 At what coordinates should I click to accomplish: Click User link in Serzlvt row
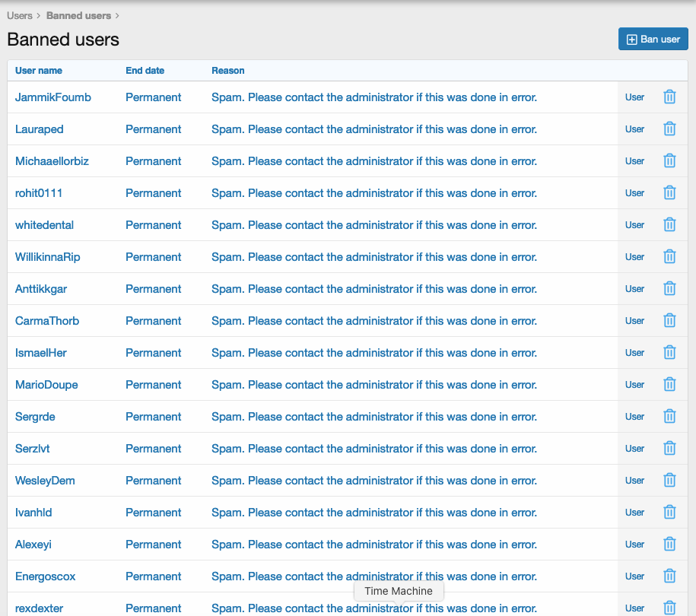point(634,449)
